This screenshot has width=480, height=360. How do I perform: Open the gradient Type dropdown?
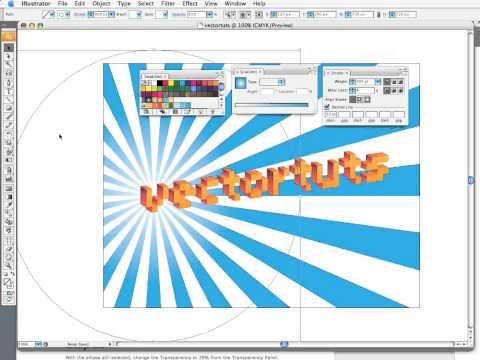coord(272,82)
